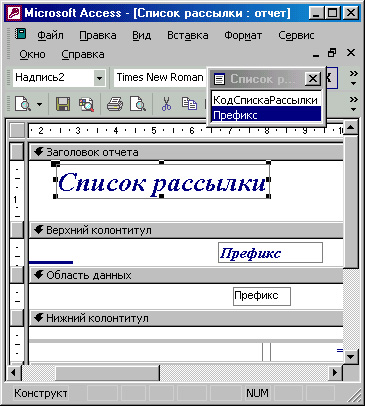Viewport: 365px width, 406px height.
Task: Open the Вставка menu
Action: [x=188, y=35]
